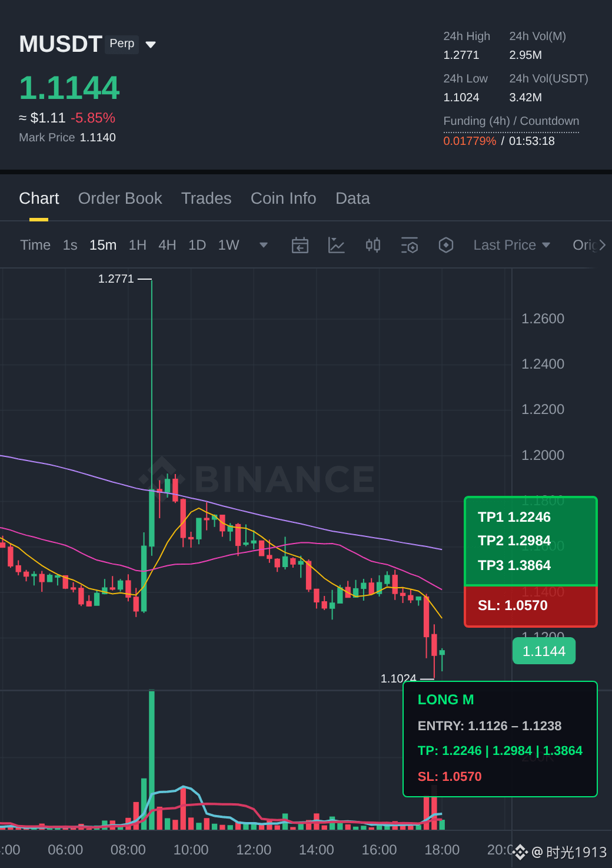Tap the countdown timer 01:53:18

point(532,141)
